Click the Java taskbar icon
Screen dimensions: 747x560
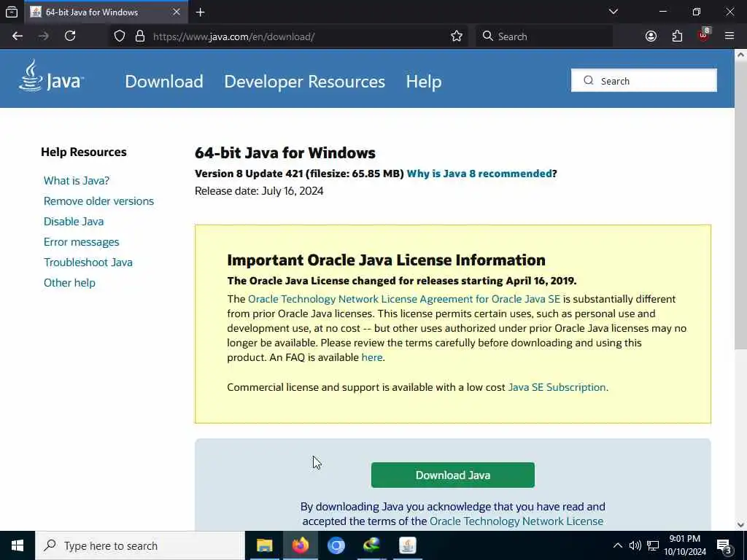click(x=407, y=545)
